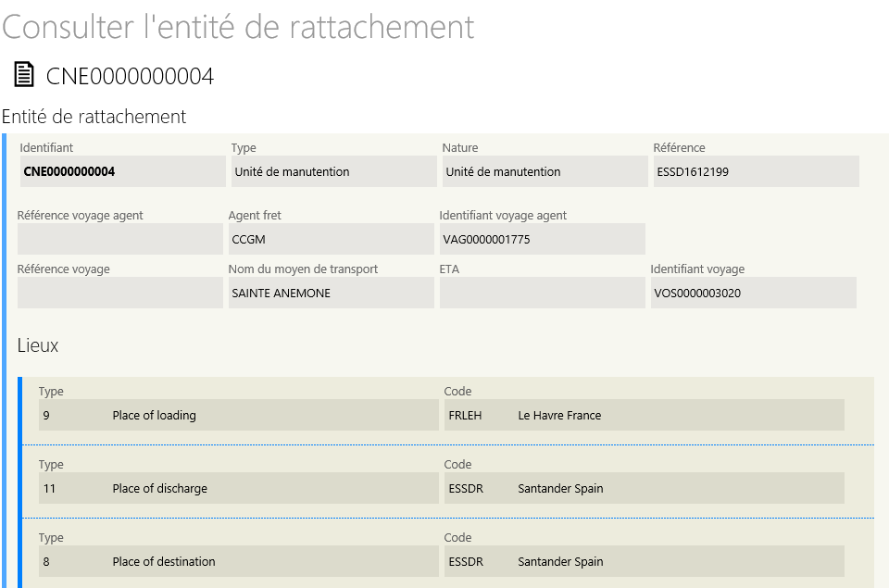Click the Entité de rattachement section heading

coord(94,117)
